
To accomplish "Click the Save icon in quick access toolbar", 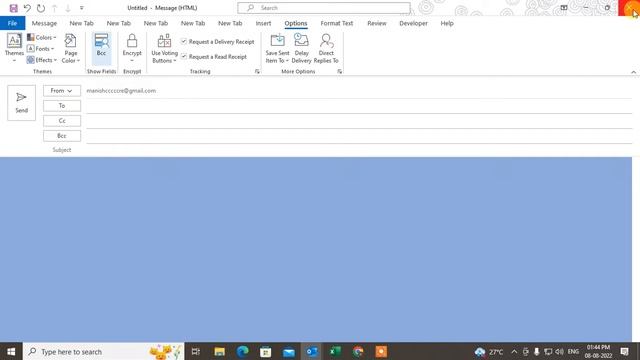I will point(13,8).
